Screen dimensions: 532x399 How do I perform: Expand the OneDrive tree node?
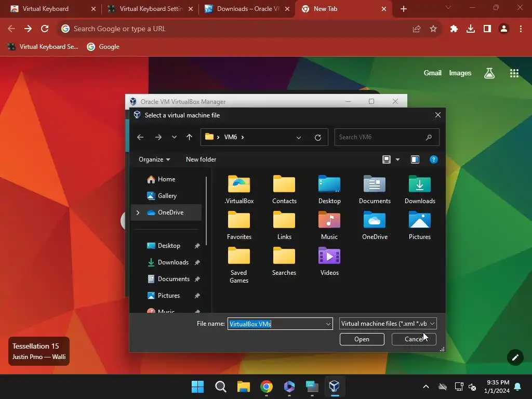pyautogui.click(x=138, y=212)
